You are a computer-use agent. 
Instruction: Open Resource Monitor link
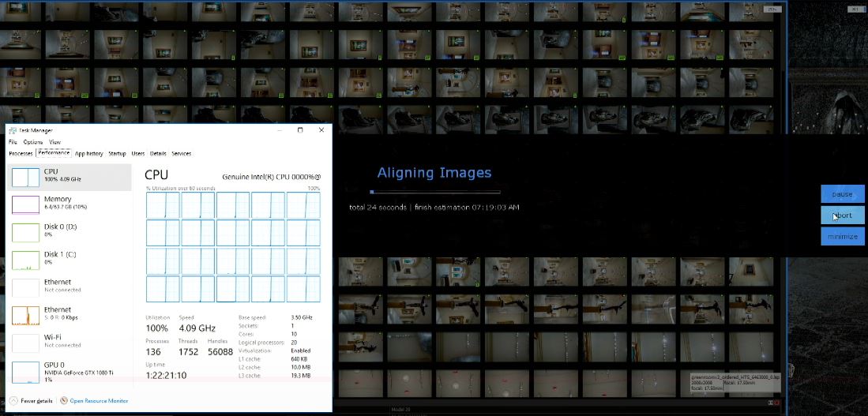coord(99,400)
